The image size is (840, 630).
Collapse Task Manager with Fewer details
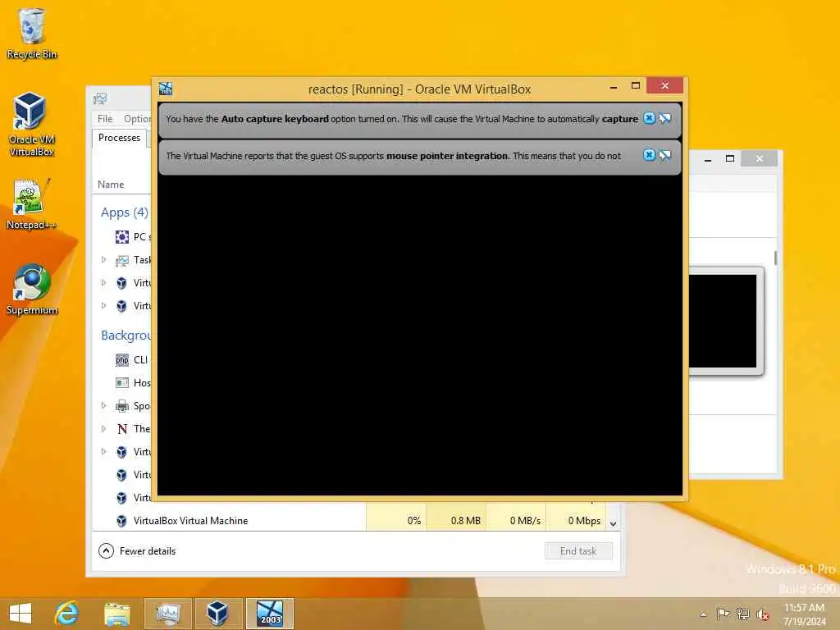[x=138, y=550]
